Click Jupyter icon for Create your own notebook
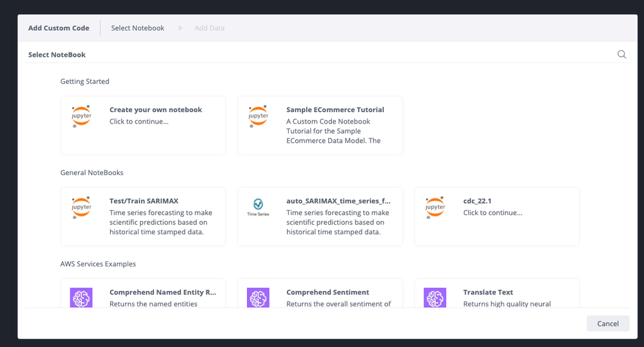 point(82,117)
